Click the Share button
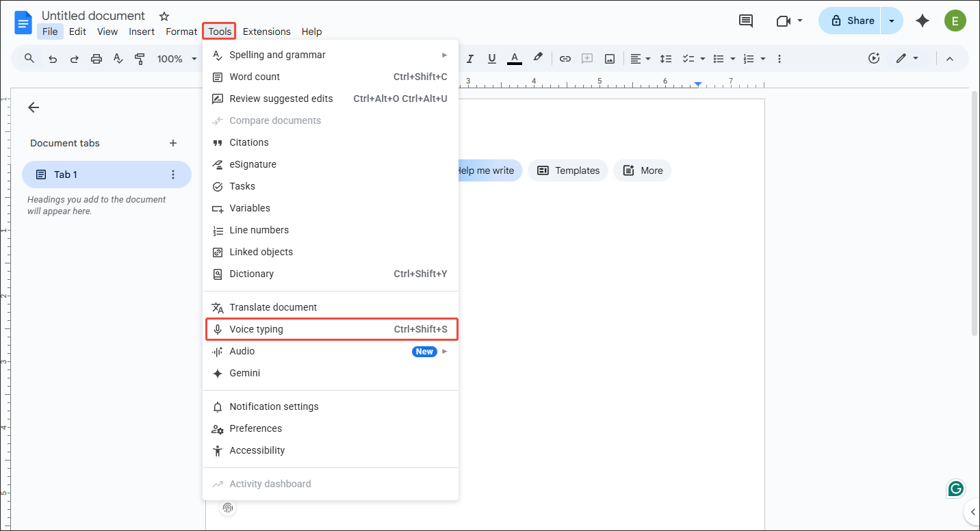The height and width of the screenshot is (531, 980). (x=853, y=20)
